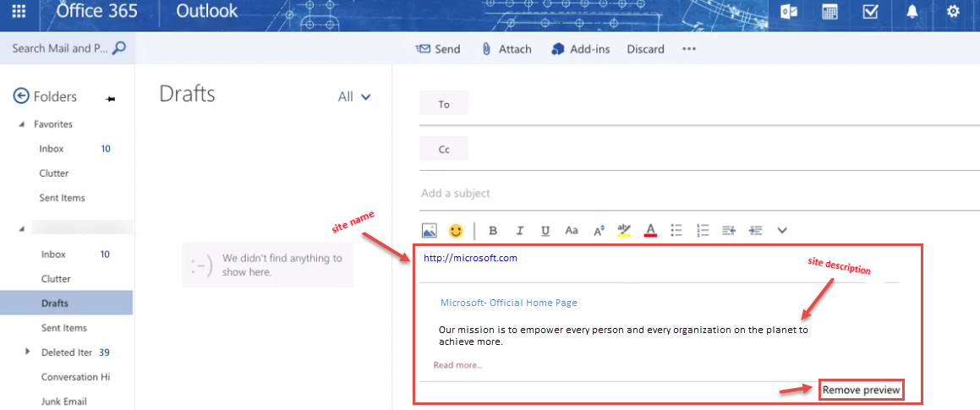Click the search magnifier icon
The image size is (980, 410).
point(118,48)
